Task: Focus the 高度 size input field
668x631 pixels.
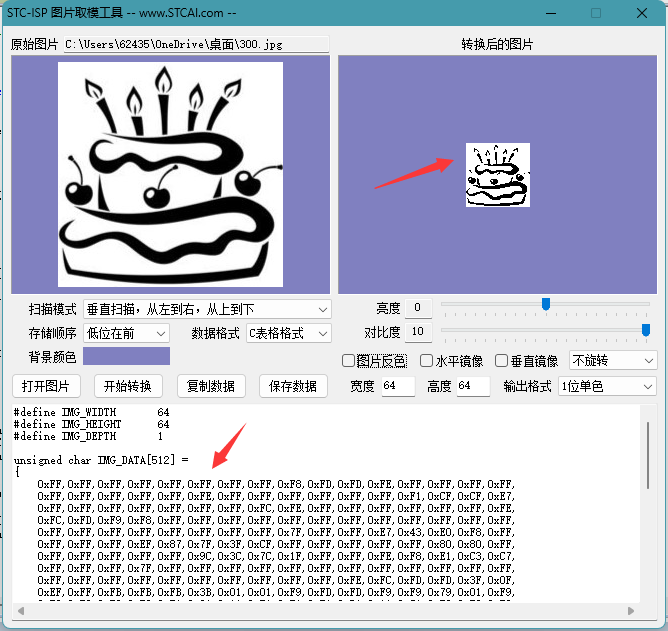Action: [x=473, y=386]
